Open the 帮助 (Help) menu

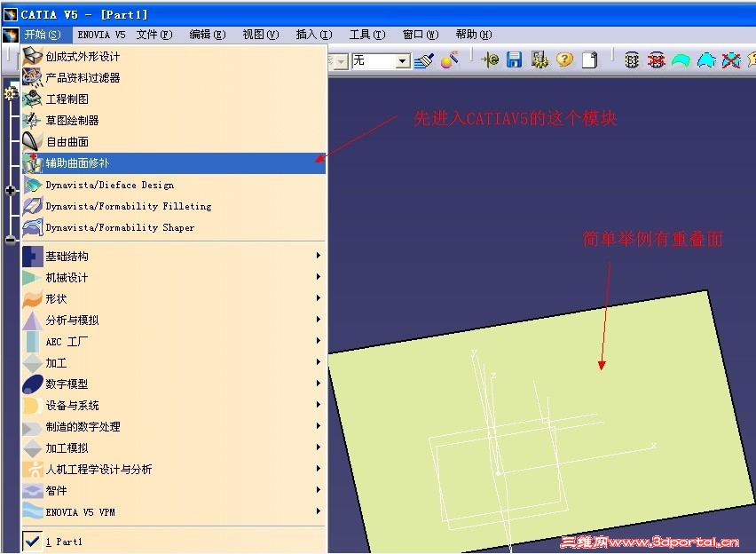[474, 35]
